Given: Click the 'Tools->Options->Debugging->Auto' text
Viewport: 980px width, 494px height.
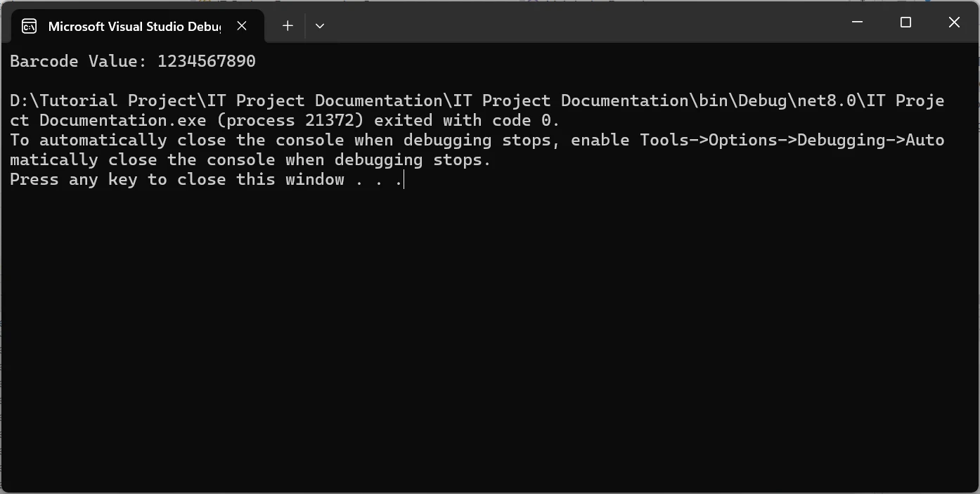Looking at the screenshot, I should pos(792,140).
